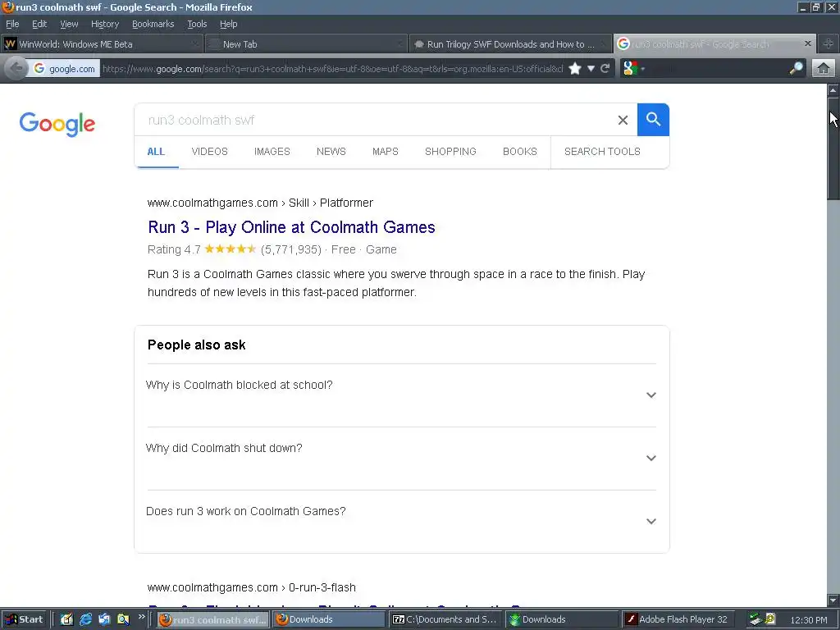Clear the Google search query

pyautogui.click(x=623, y=120)
